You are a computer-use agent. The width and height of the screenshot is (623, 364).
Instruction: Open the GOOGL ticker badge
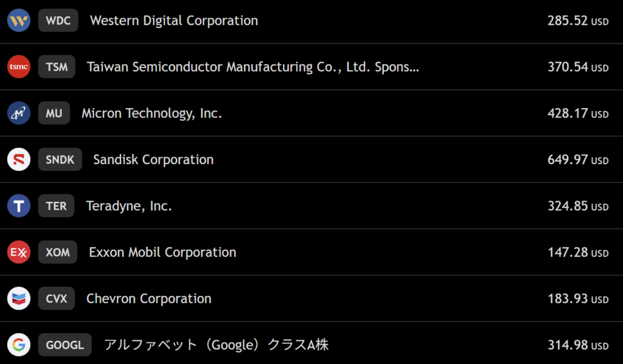pos(64,345)
